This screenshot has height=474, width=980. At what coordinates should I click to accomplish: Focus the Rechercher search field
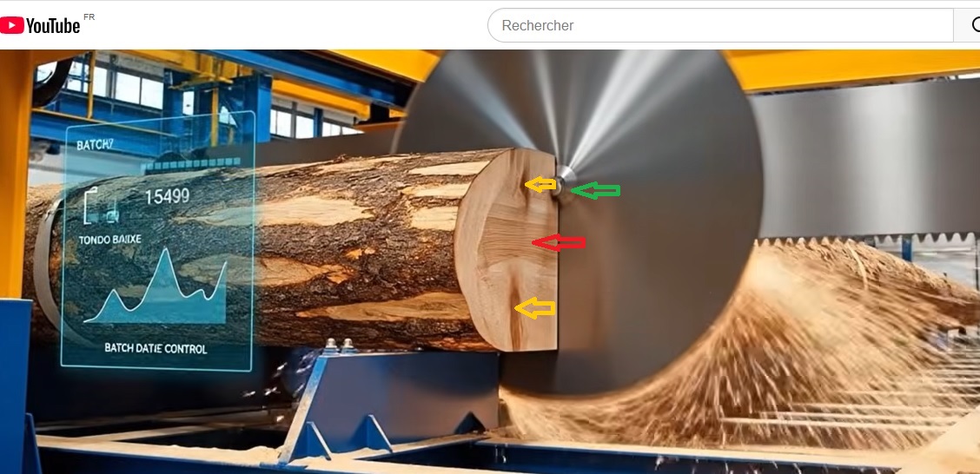720,25
